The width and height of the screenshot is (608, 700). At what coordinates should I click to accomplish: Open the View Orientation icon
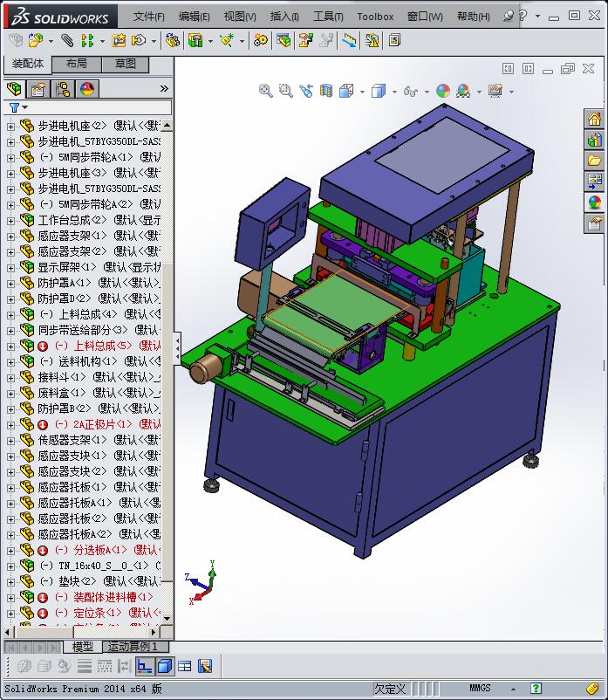click(x=346, y=91)
